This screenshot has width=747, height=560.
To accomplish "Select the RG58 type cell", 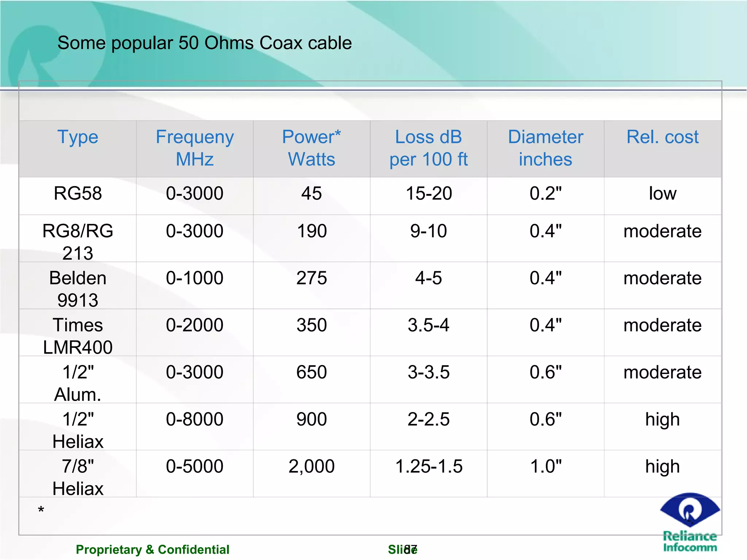I will [78, 193].
